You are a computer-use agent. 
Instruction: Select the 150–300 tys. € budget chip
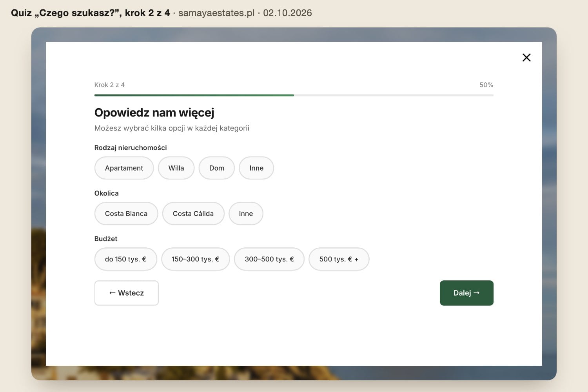pos(196,259)
